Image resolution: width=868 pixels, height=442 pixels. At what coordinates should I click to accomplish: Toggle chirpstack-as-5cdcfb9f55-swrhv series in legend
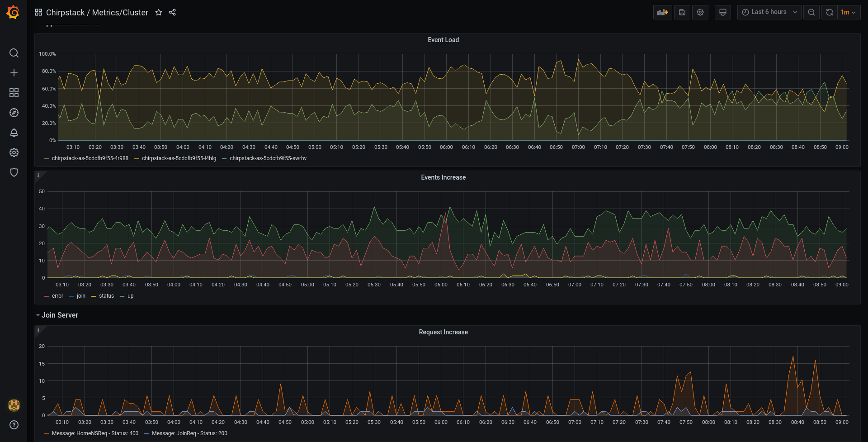pyautogui.click(x=268, y=158)
